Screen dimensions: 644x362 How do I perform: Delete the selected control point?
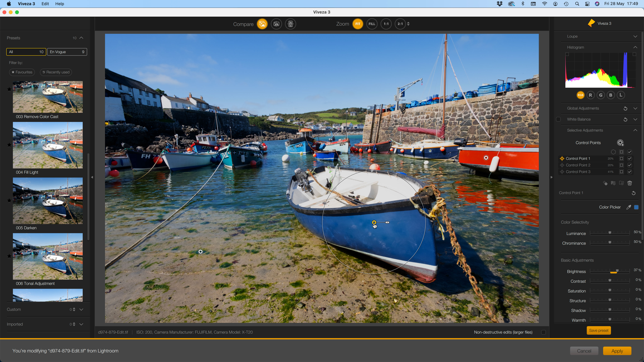(x=630, y=183)
